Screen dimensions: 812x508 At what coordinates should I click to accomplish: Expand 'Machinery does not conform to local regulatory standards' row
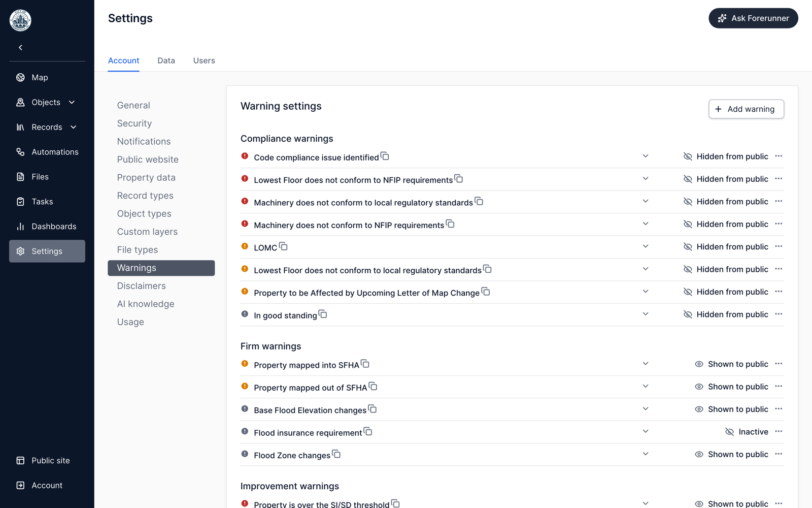pos(646,201)
